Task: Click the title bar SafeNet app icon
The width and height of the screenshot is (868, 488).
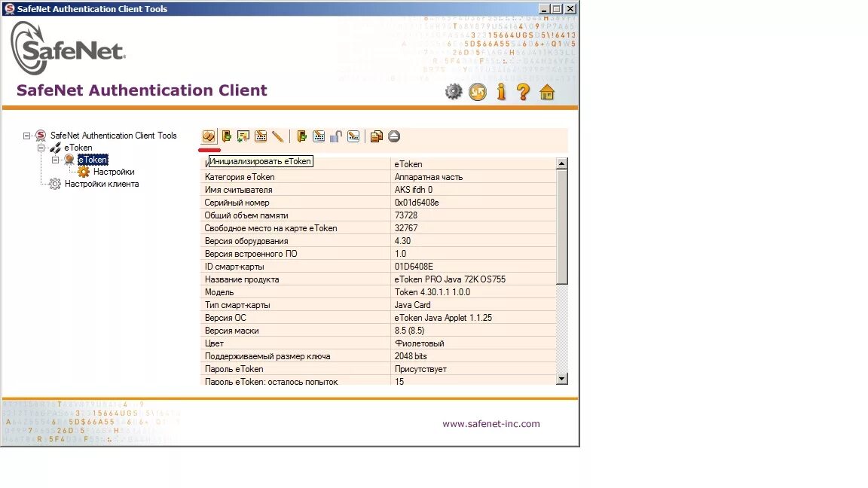Action: point(9,9)
